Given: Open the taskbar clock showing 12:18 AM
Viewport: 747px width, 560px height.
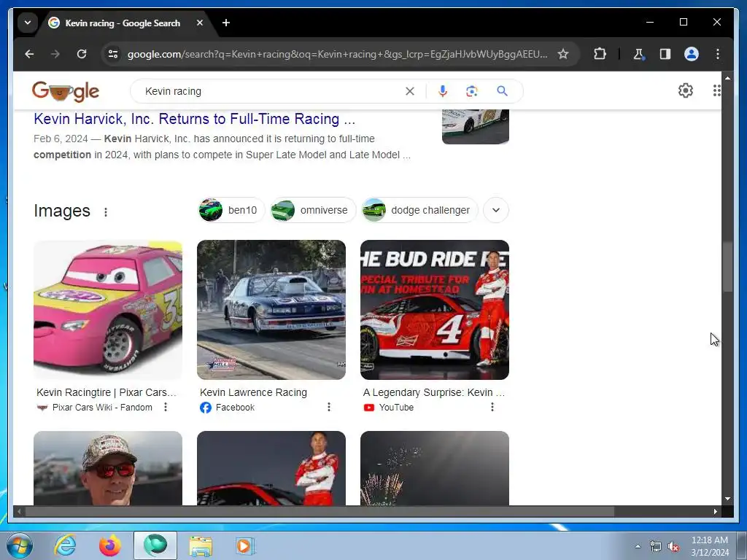Looking at the screenshot, I should point(709,546).
